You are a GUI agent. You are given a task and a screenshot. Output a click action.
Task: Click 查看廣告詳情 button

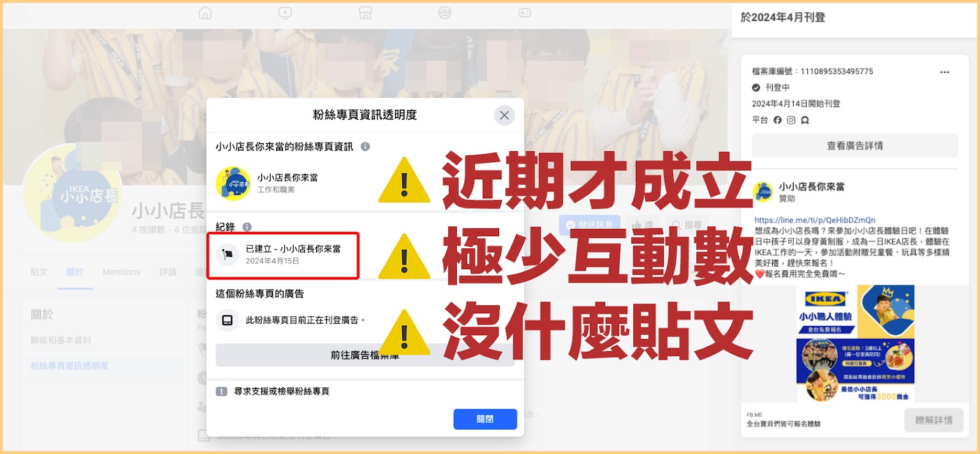(854, 146)
